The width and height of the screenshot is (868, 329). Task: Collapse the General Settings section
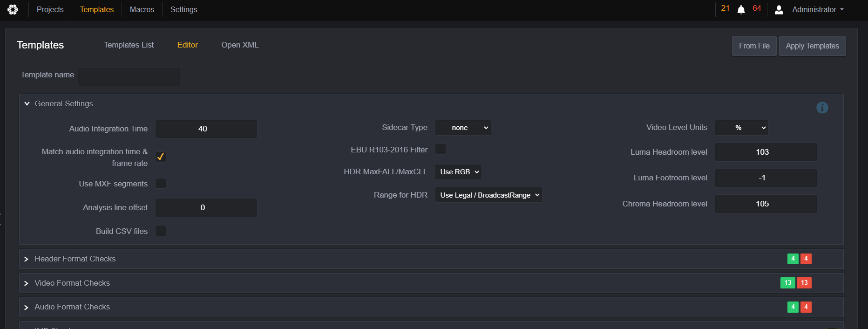pyautogui.click(x=27, y=103)
